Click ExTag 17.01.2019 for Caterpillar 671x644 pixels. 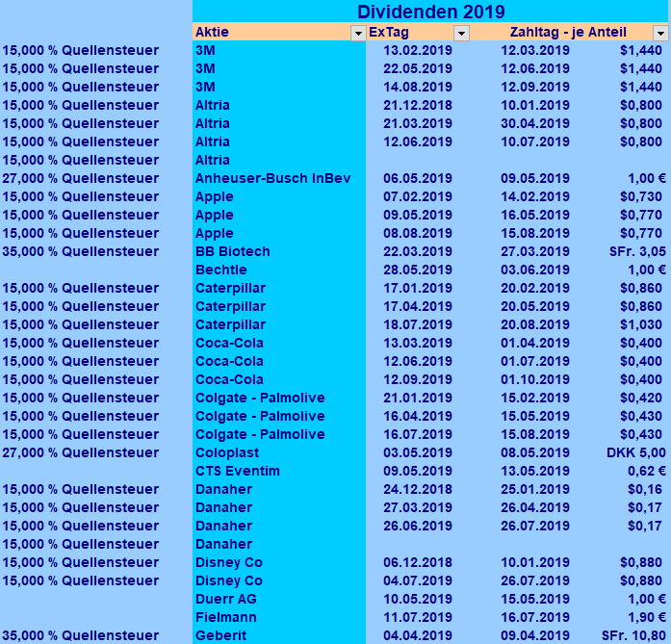click(x=417, y=289)
